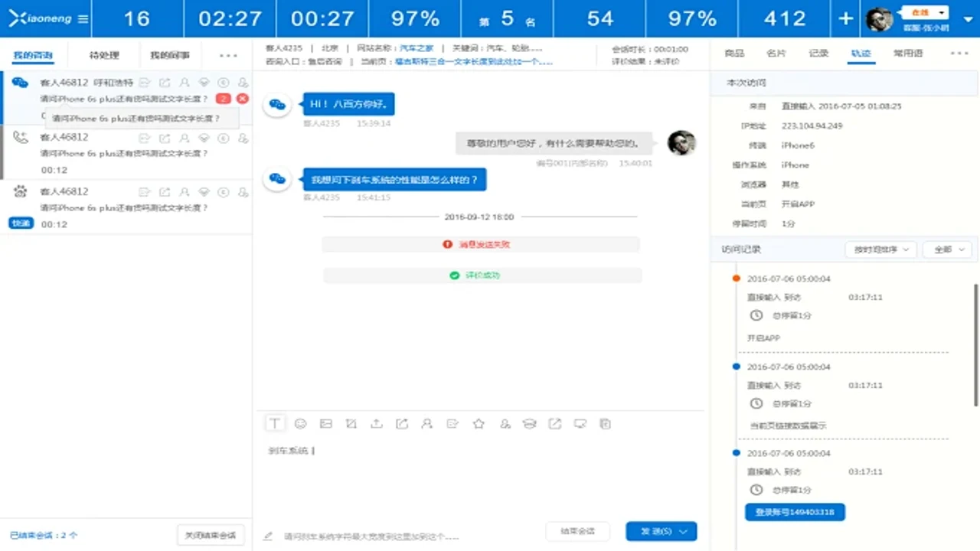This screenshot has height=551, width=980.
Task: Open the 在线 status dropdown
Action: [926, 12]
